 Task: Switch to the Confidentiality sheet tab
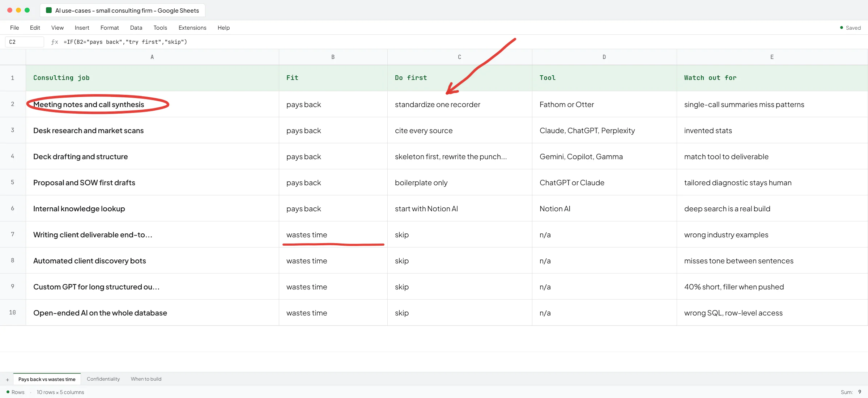[103, 379]
